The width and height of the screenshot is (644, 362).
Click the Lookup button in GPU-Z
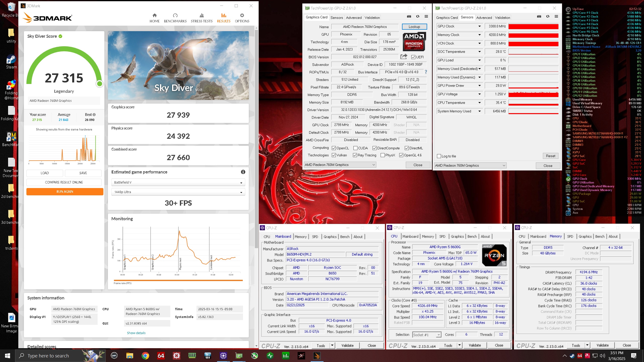coord(414,27)
